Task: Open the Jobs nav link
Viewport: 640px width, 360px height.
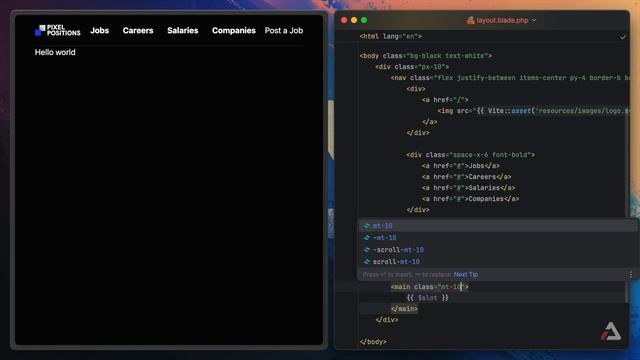Action: [x=100, y=31]
